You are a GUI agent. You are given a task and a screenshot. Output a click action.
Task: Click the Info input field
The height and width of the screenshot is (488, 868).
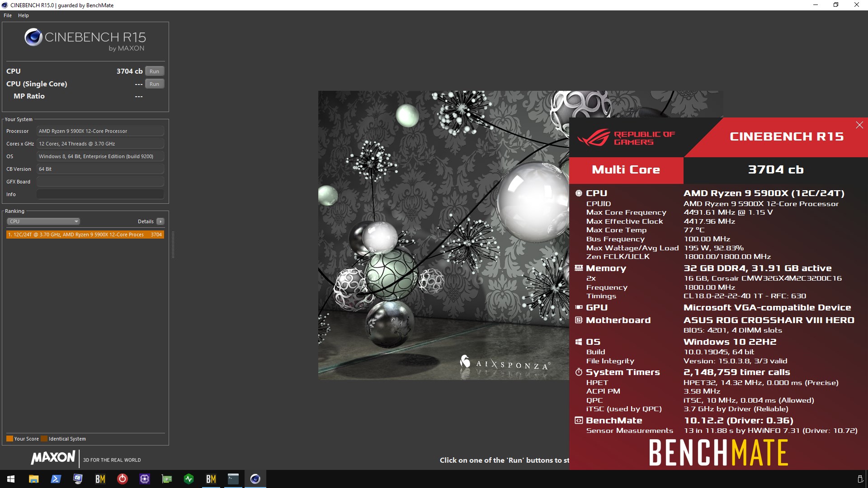tap(100, 194)
